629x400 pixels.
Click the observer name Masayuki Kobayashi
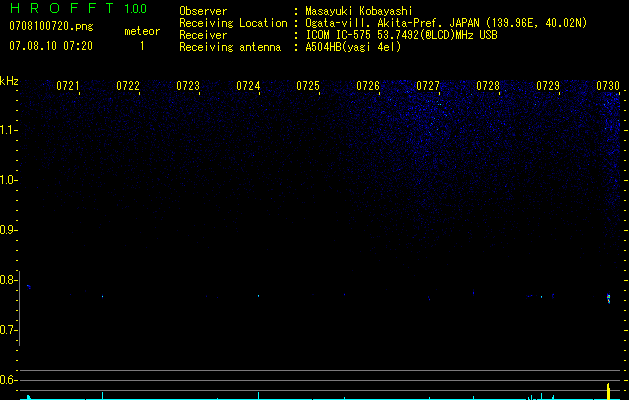click(x=359, y=11)
